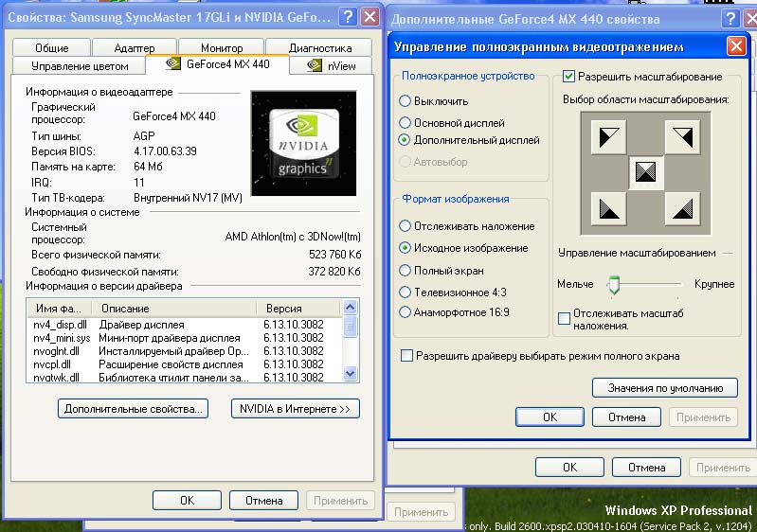Click AMD Athlon processor text
This screenshot has height=532, width=757.
293,237
